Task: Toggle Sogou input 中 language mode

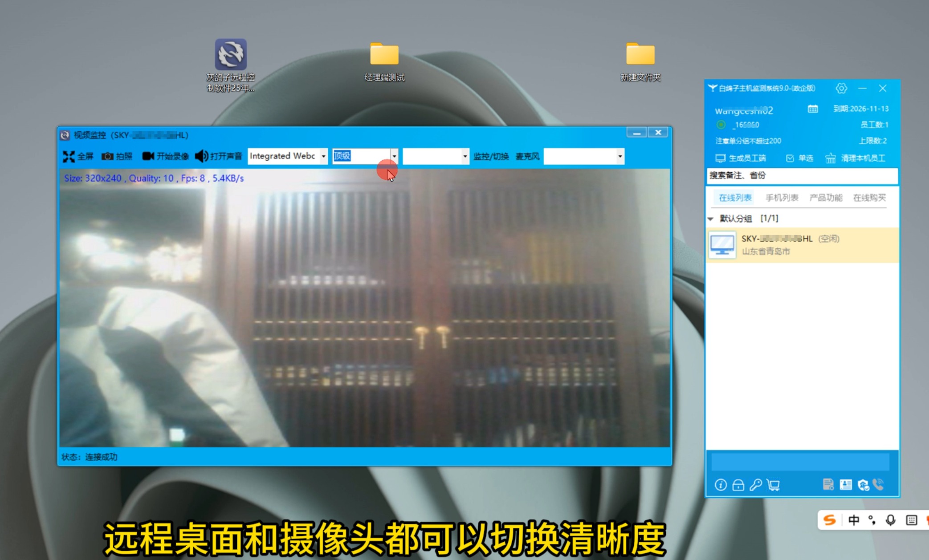Action: (853, 520)
